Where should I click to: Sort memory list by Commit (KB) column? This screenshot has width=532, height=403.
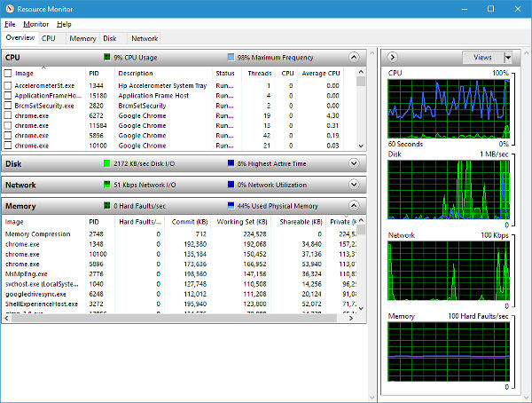[x=188, y=222]
